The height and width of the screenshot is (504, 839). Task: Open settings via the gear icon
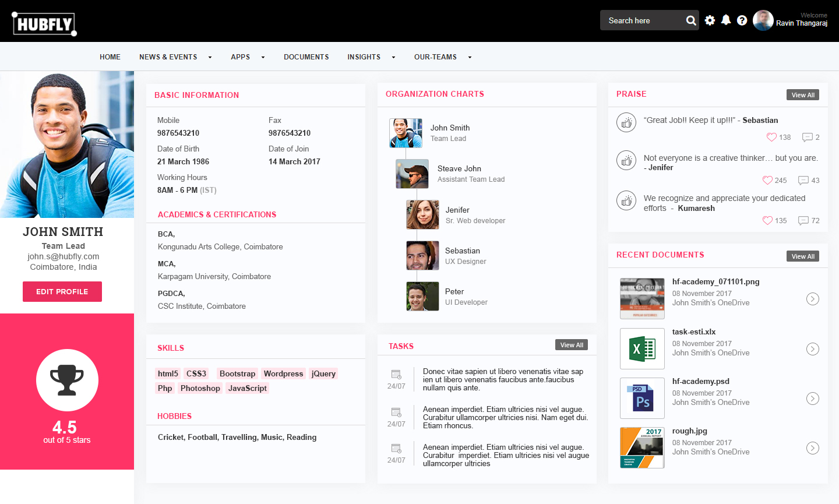pos(710,20)
